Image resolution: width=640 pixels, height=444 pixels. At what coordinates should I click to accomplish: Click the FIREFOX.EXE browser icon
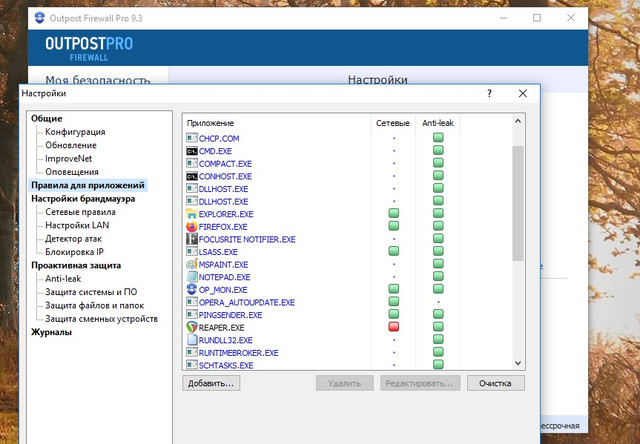click(x=192, y=226)
